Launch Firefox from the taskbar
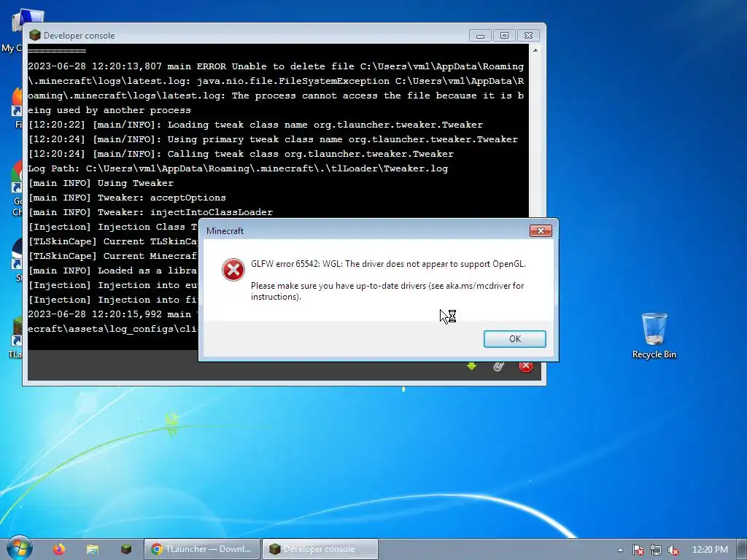Screen dimensions: 747x560 (x=59, y=549)
